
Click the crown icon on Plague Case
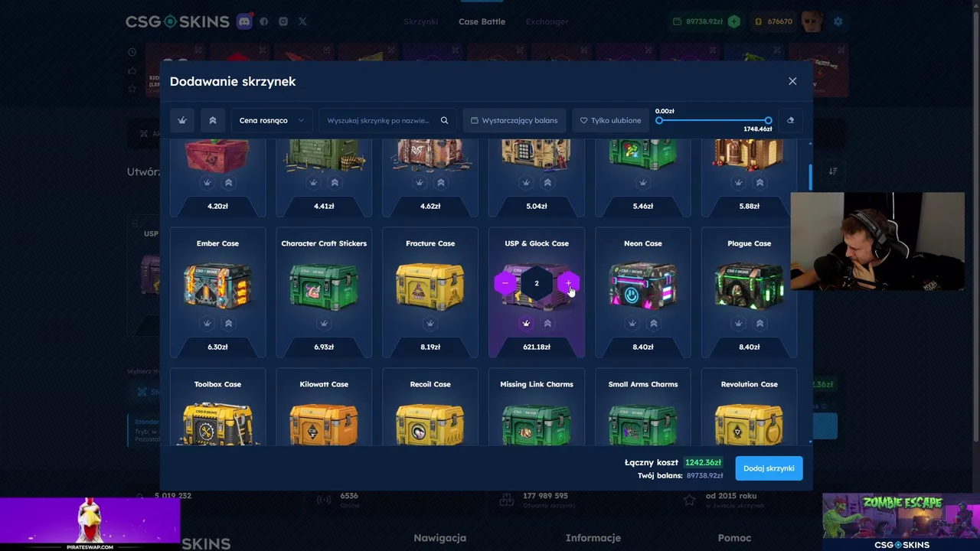point(739,323)
